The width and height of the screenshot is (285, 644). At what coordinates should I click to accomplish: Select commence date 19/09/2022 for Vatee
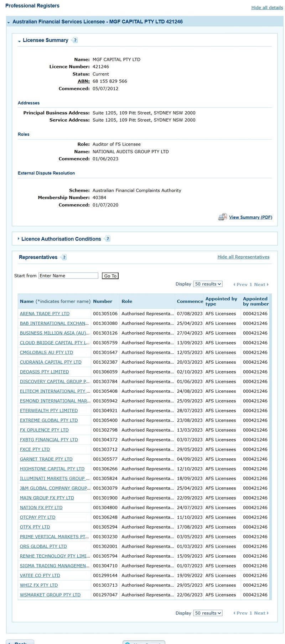[x=190, y=575]
